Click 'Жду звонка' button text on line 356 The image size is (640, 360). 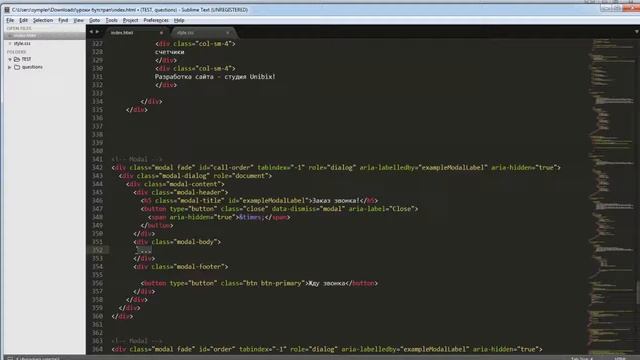[327, 283]
